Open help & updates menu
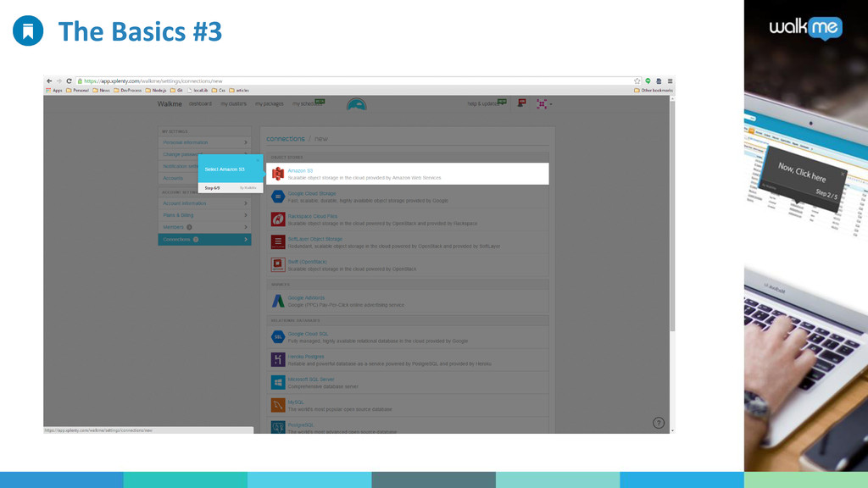 pos(484,104)
